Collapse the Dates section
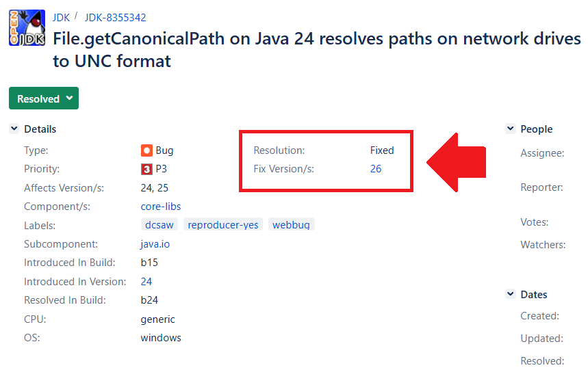The height and width of the screenshot is (370, 588). 510,294
